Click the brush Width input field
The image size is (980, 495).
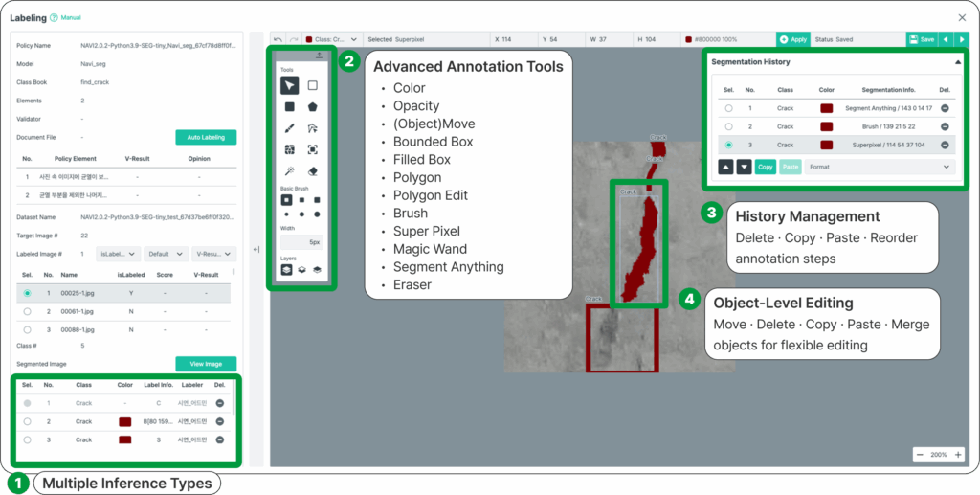[302, 242]
